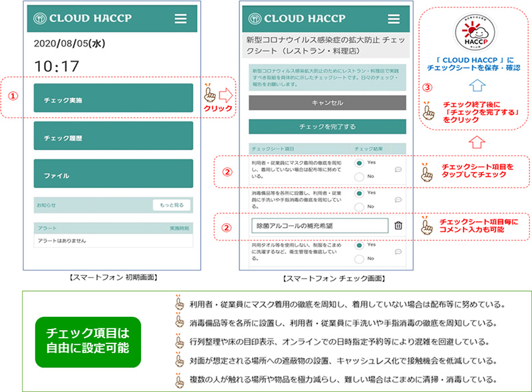The image size is (532, 392).
Task: Open the ファイル menu button
Action: (113, 173)
